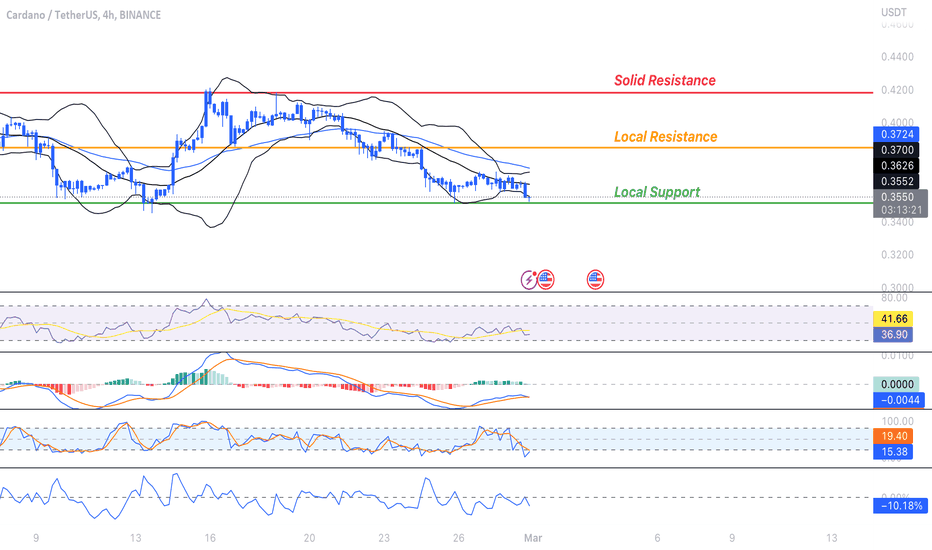Click the −10.18% indicator value
Viewport: 932px width, 550px height.
(x=900, y=505)
